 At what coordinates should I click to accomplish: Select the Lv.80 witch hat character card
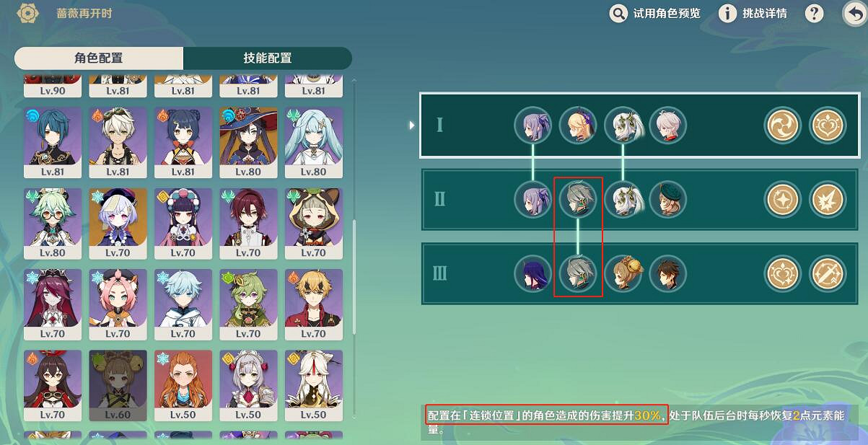tap(248, 142)
